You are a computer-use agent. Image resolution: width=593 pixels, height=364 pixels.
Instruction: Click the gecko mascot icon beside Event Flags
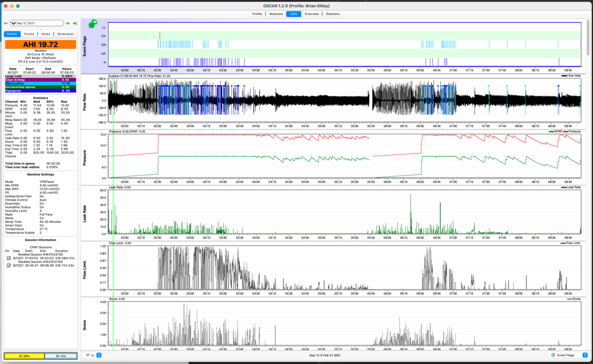(x=94, y=23)
